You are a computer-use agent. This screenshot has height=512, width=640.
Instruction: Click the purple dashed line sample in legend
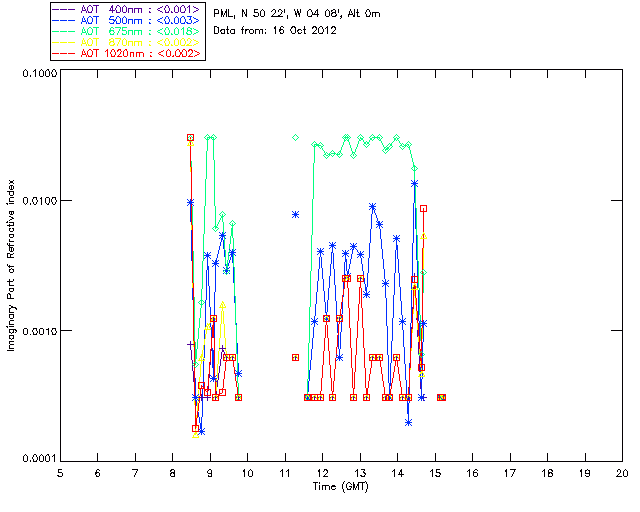[x=64, y=9]
